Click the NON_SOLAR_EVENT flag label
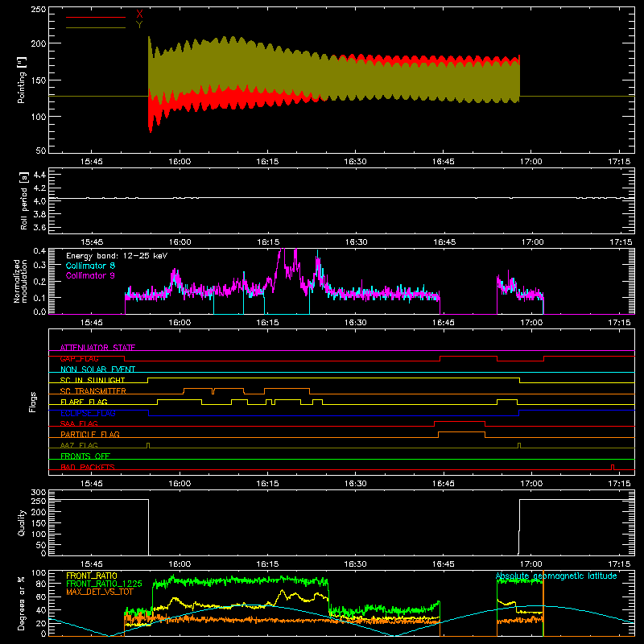 pos(97,369)
